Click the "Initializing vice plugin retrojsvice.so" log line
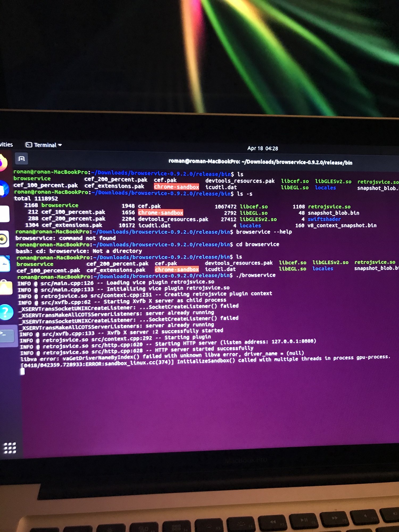The height and width of the screenshot is (532, 399). (124, 289)
